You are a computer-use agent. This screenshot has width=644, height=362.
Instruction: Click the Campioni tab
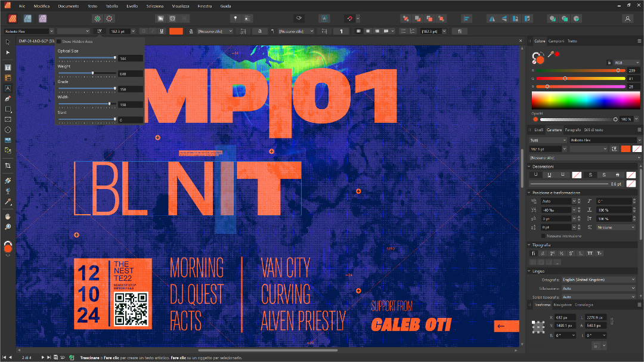(556, 41)
